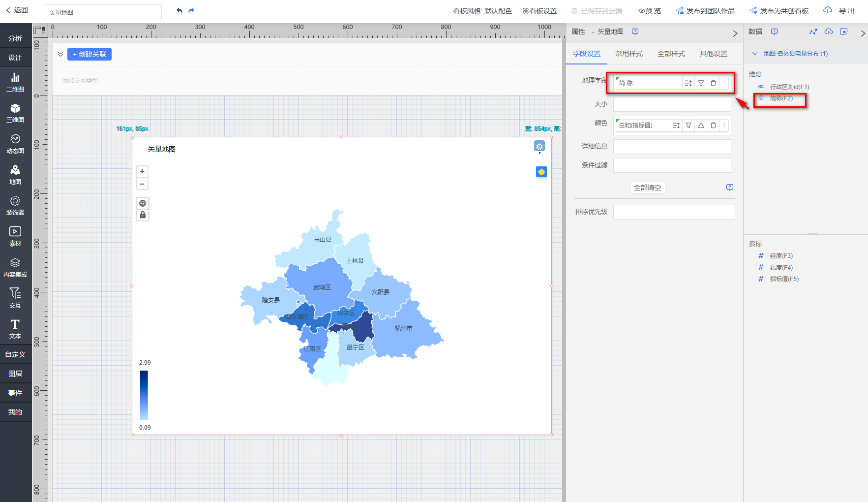
Task: Open the 我的 sidebar section
Action: pyautogui.click(x=15, y=412)
